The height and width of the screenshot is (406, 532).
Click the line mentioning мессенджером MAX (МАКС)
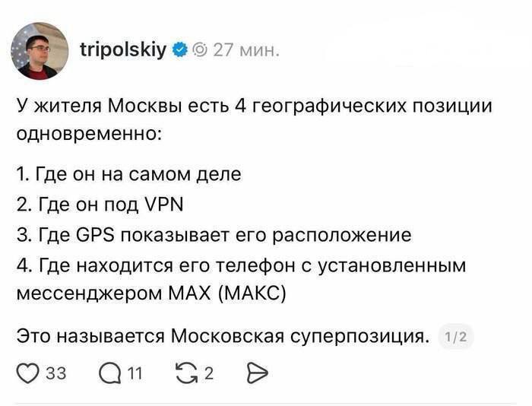(x=151, y=293)
